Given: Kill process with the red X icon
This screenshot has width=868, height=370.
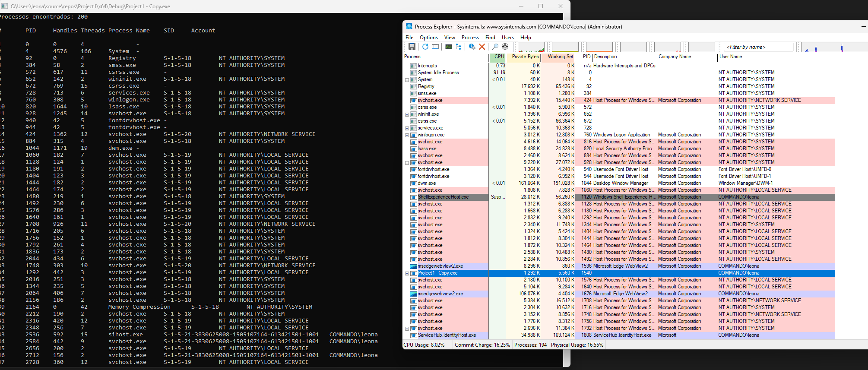Looking at the screenshot, I should tap(482, 47).
